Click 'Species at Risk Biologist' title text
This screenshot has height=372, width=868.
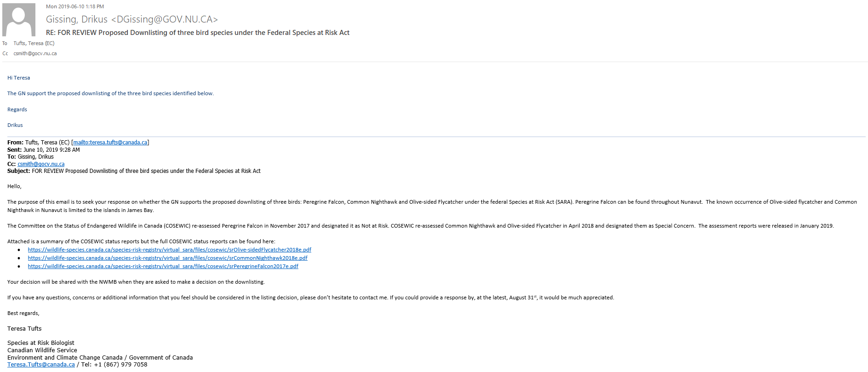click(41, 343)
